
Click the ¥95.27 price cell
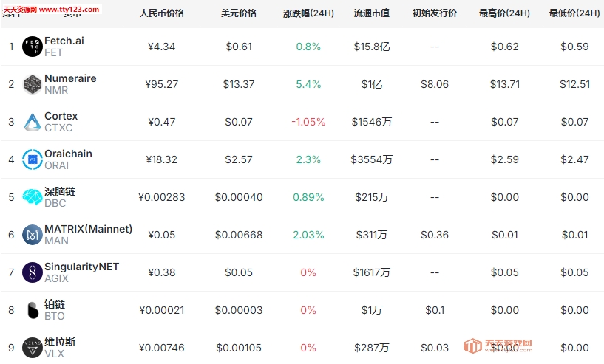[162, 84]
